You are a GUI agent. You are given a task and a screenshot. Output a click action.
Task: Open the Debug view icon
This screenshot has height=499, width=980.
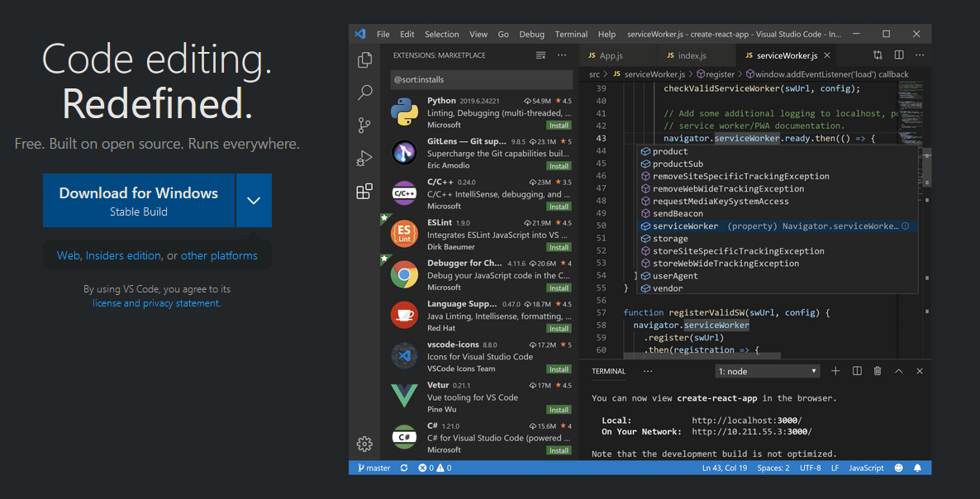coord(364,158)
